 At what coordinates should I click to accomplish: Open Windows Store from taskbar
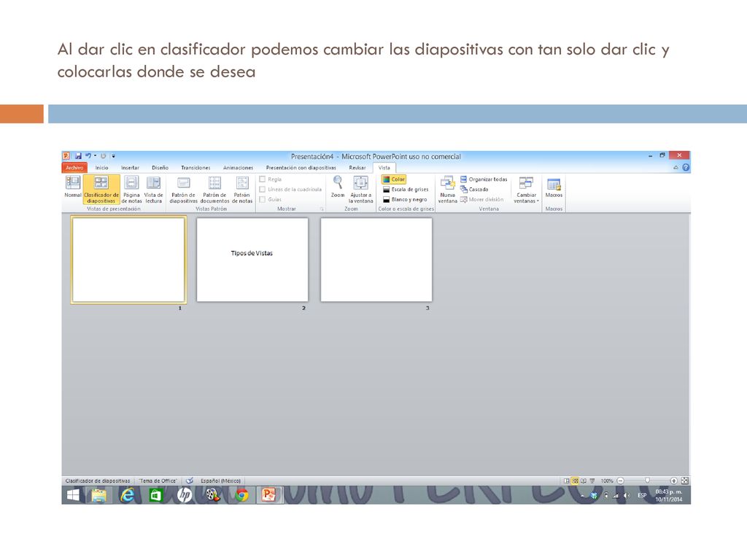[x=156, y=495]
